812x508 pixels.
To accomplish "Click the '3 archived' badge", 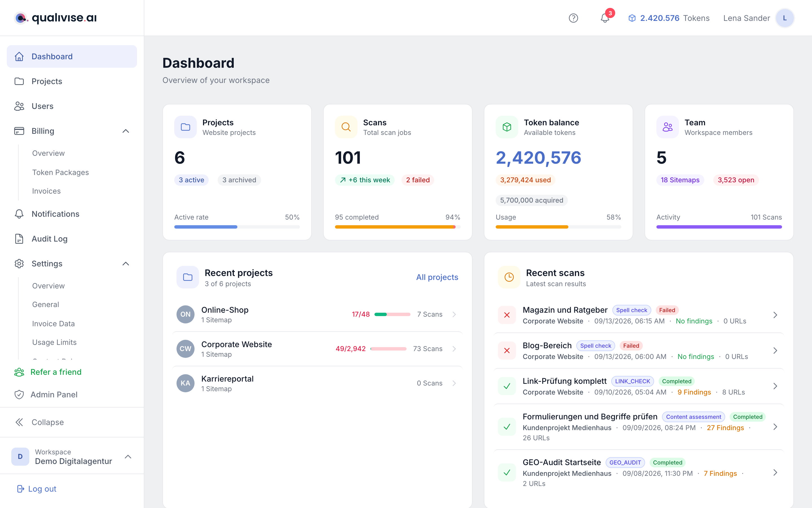I will click(239, 180).
